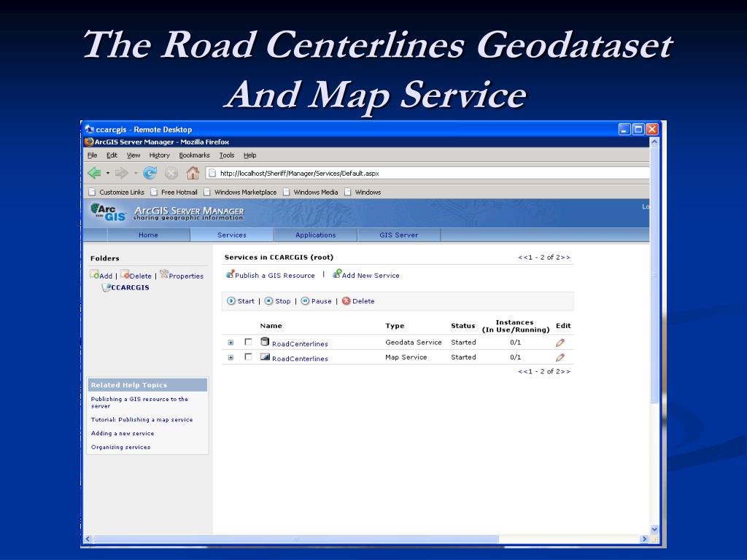The image size is (747, 560).
Task: Open 'Tutorial: Publishing a map service' help
Action: pos(142,419)
